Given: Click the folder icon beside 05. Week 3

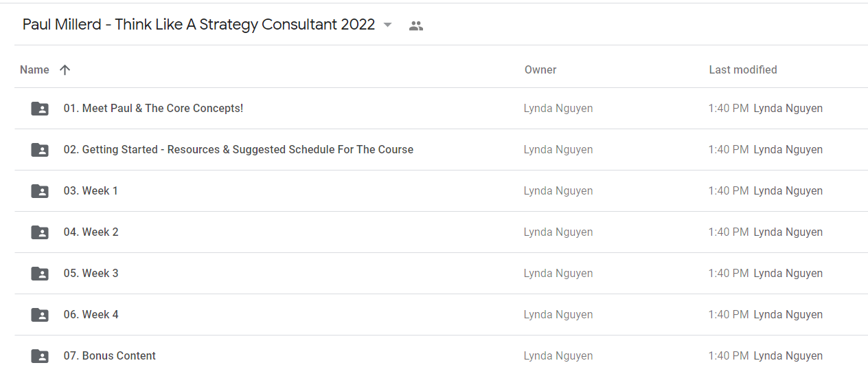Looking at the screenshot, I should point(40,274).
